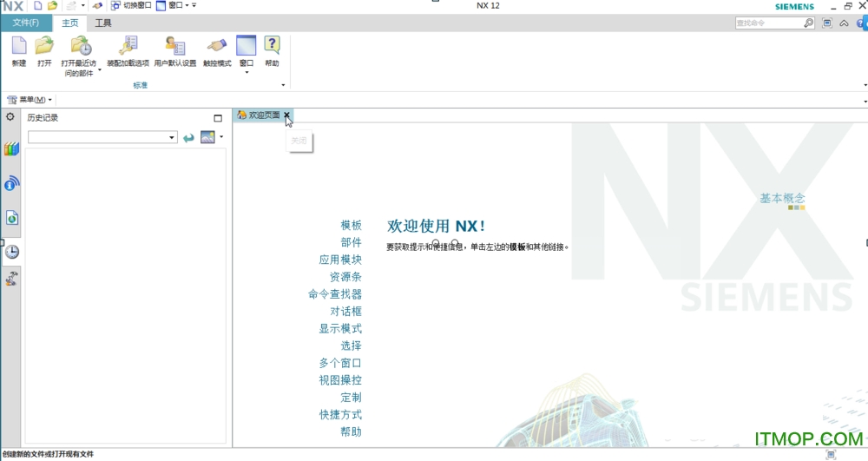
Task: Expand the 窗口 ribbon dropdown arrow
Action: [247, 72]
